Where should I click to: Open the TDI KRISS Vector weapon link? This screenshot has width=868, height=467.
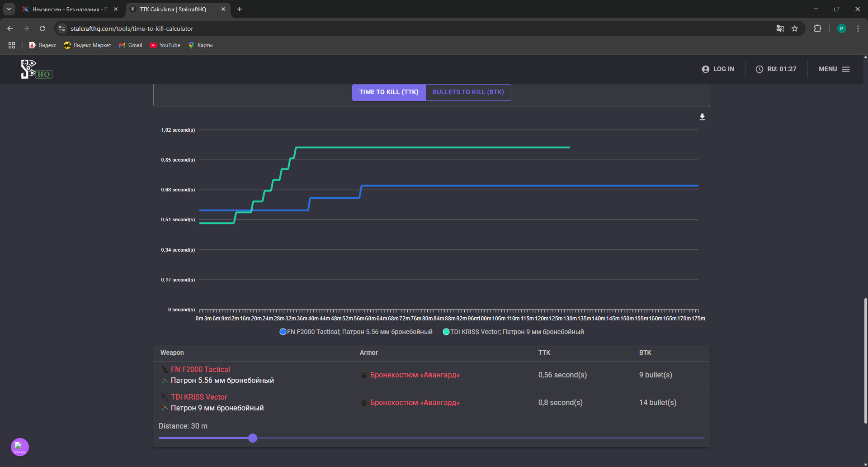[x=199, y=397]
